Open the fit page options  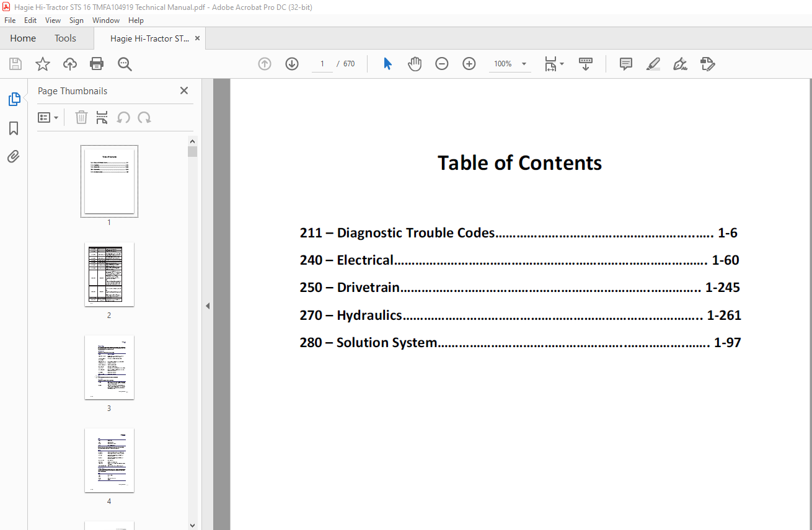554,64
